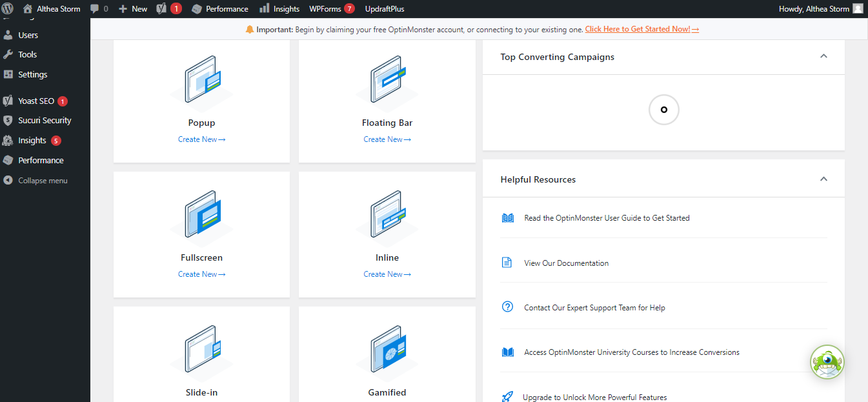Click the Sucuri Security shield icon
The image size is (868, 402).
click(8, 120)
